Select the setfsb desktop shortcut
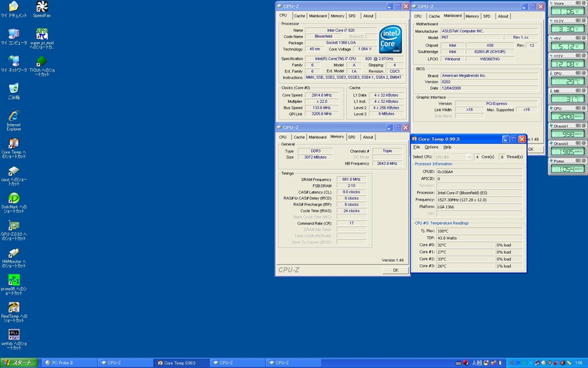 14,335
